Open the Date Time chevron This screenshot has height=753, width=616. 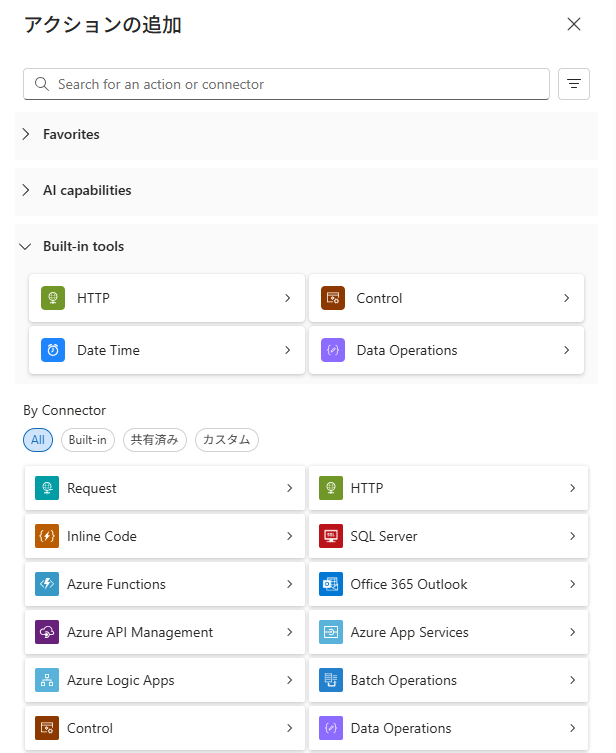[288, 350]
